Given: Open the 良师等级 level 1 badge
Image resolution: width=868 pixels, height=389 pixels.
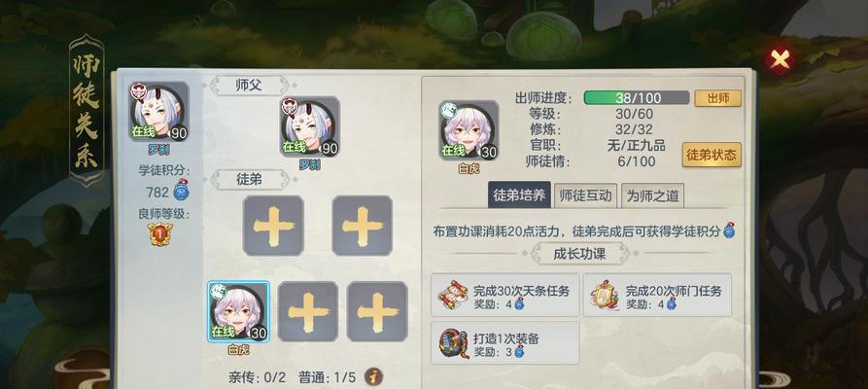Looking at the screenshot, I should click(x=160, y=234).
